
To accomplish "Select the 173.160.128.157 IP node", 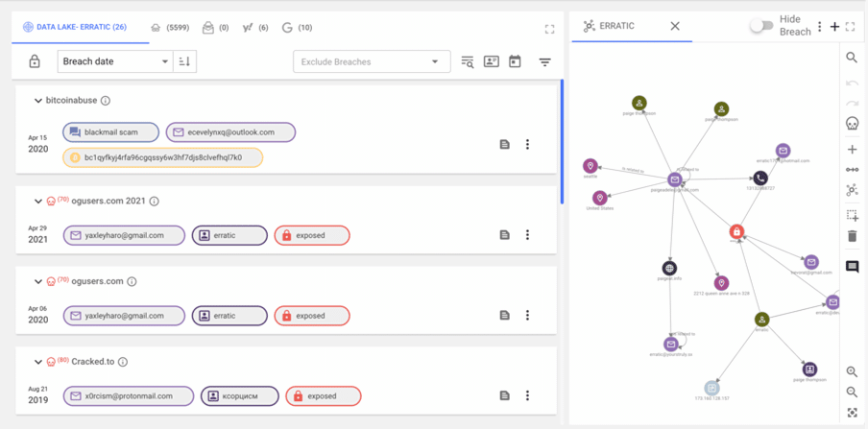I will [712, 388].
